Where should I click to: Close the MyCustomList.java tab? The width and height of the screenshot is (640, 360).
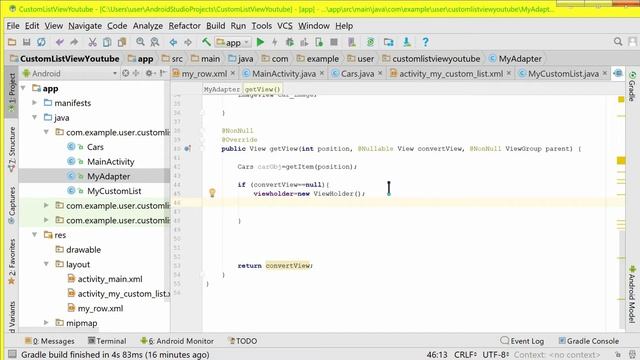click(x=605, y=73)
